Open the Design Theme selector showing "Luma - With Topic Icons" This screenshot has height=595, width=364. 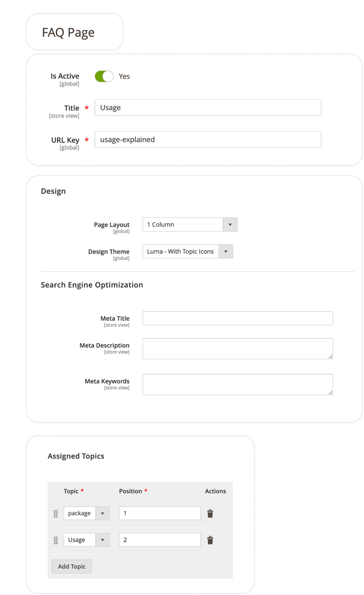coord(181,251)
